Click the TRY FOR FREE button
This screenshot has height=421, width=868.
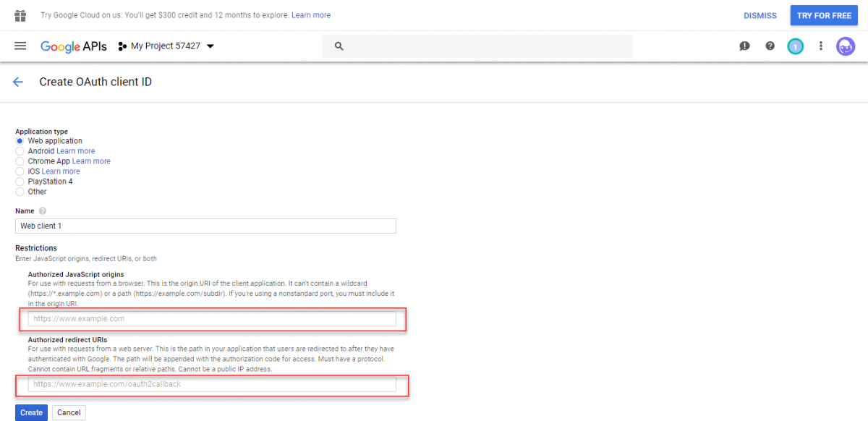click(825, 15)
